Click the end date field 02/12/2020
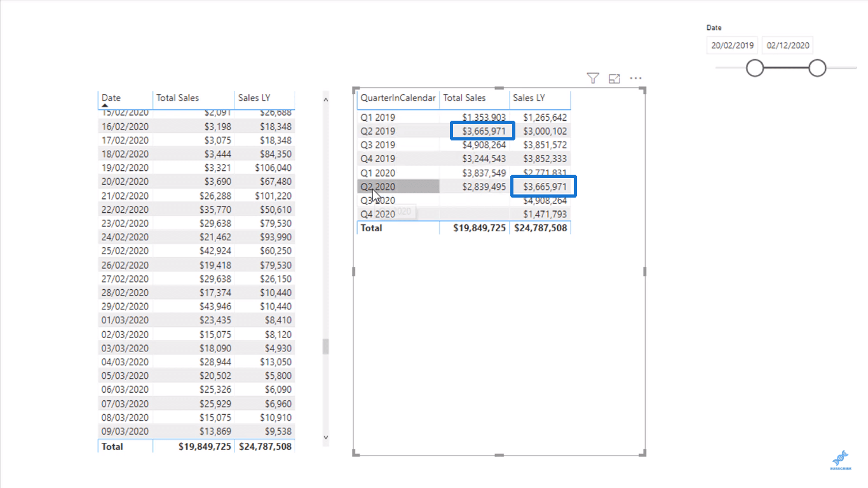This screenshot has width=868, height=488. click(x=788, y=45)
